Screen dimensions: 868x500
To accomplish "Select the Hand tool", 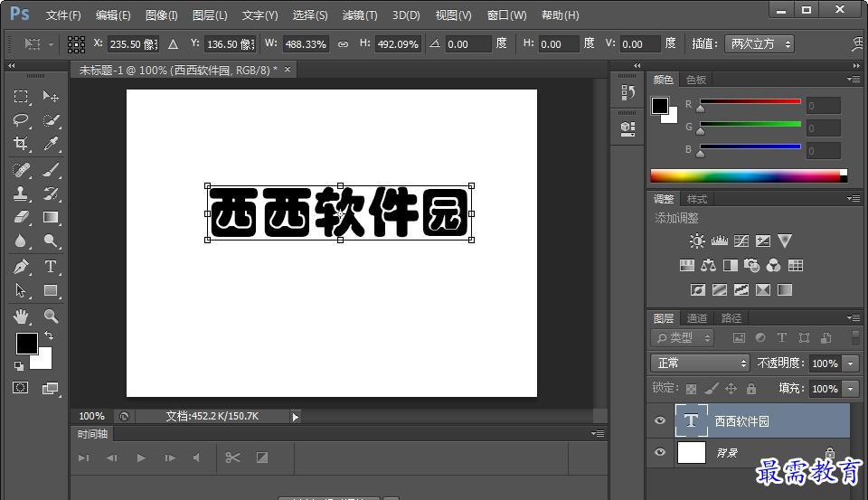I will click(21, 316).
